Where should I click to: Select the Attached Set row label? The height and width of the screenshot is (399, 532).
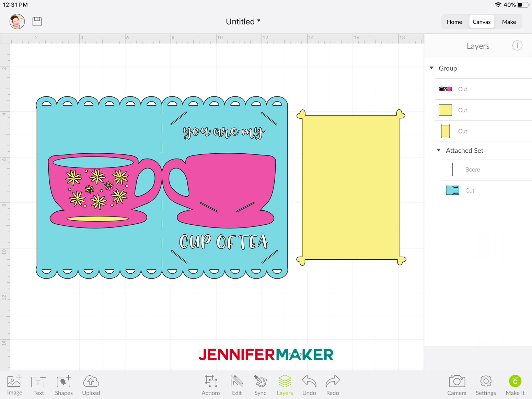click(464, 150)
